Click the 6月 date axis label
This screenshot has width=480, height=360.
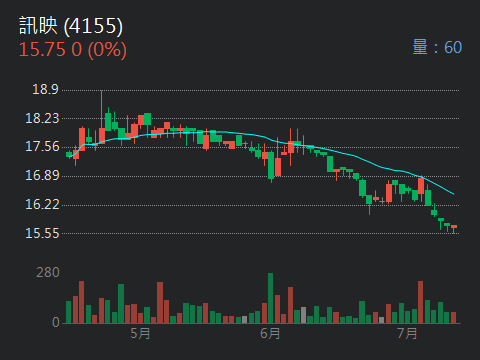tap(270, 333)
